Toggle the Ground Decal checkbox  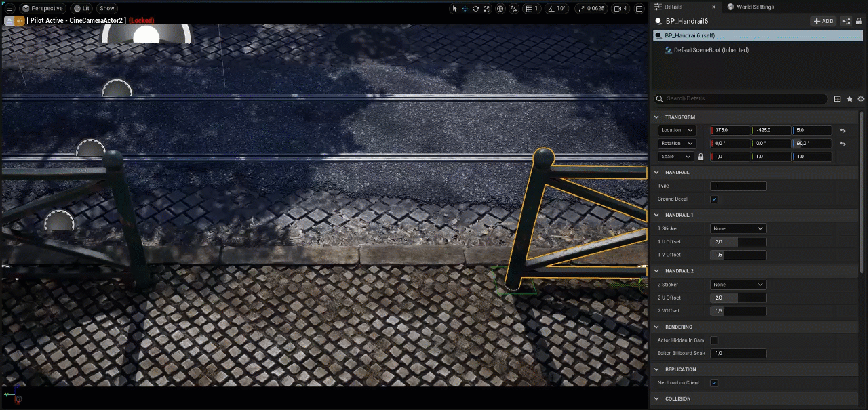(714, 199)
